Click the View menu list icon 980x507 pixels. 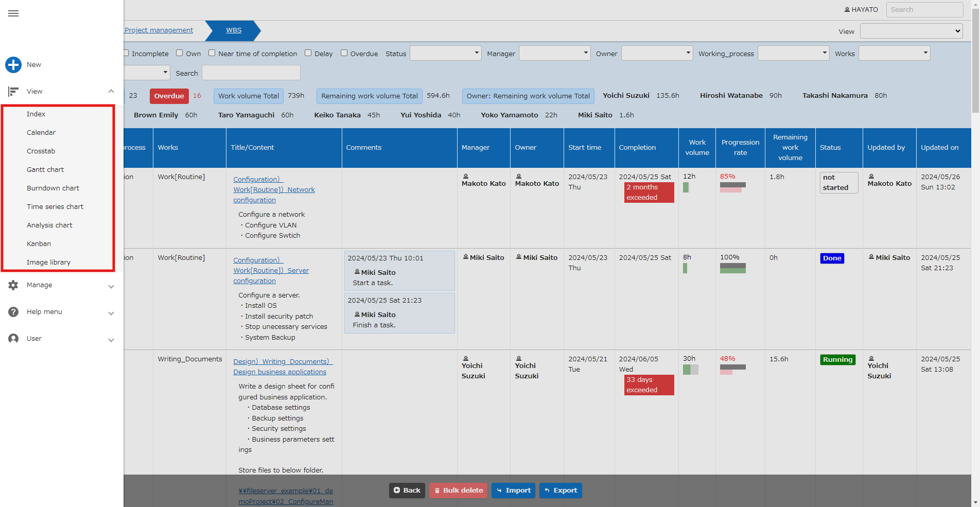tap(13, 92)
